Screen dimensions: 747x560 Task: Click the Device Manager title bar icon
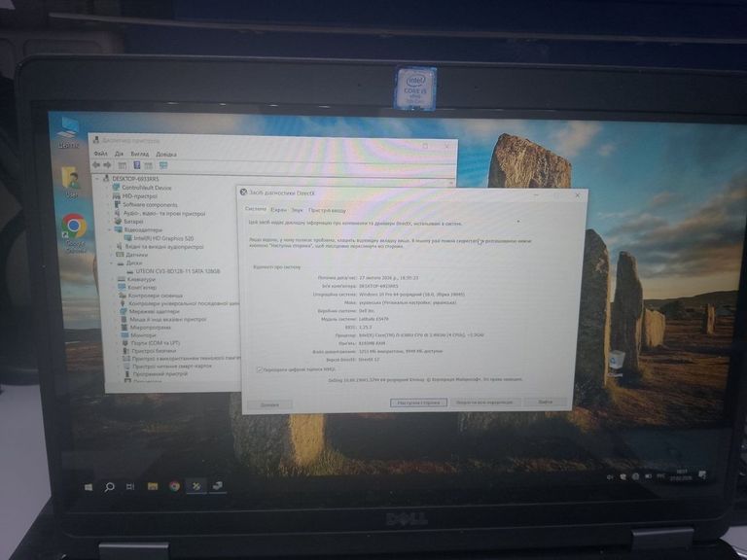tap(96, 140)
